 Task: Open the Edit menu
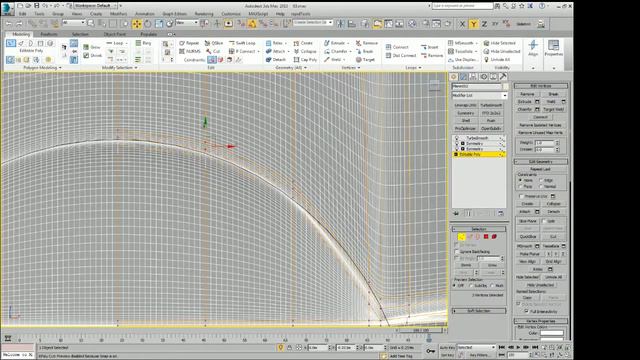[22, 14]
